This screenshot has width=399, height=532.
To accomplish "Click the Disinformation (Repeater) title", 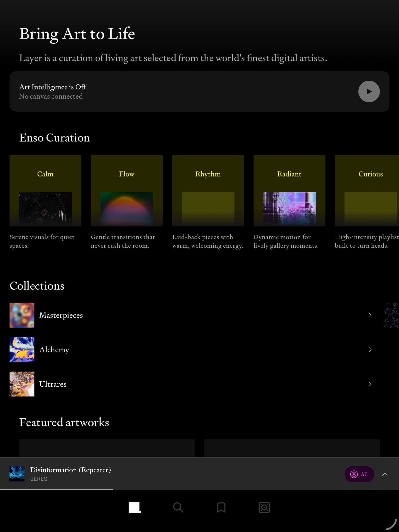I will click(x=71, y=470).
